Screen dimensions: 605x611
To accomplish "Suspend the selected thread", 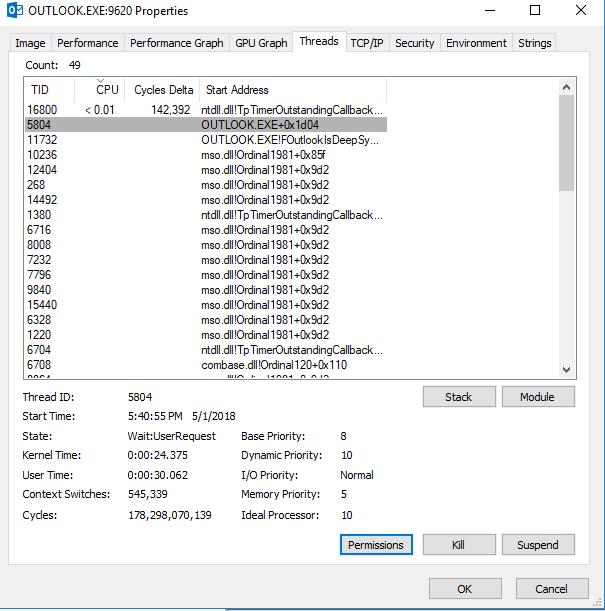I will click(x=538, y=544).
